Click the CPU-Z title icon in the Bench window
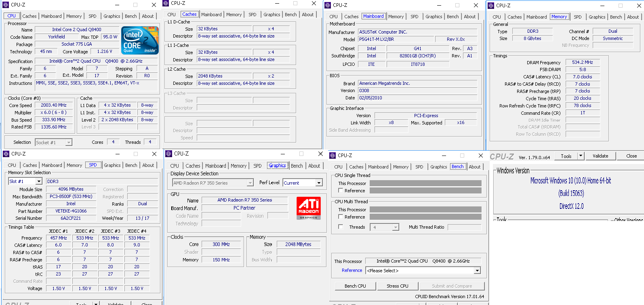This screenshot has height=305, width=644. click(x=333, y=156)
